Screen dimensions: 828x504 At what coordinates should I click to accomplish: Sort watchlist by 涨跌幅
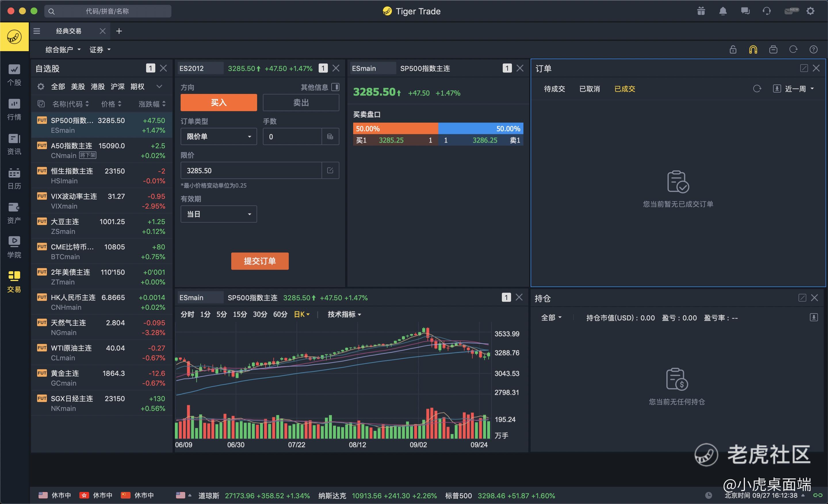point(152,104)
